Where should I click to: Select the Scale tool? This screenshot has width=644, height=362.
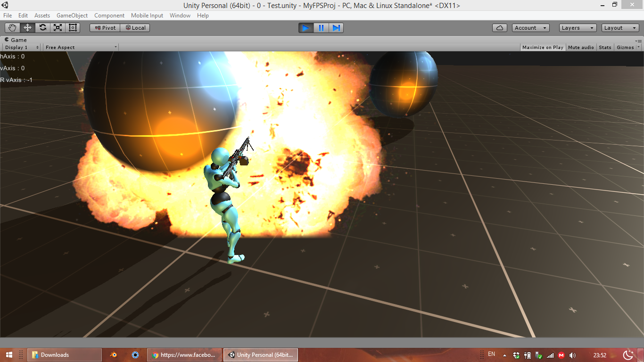58,28
